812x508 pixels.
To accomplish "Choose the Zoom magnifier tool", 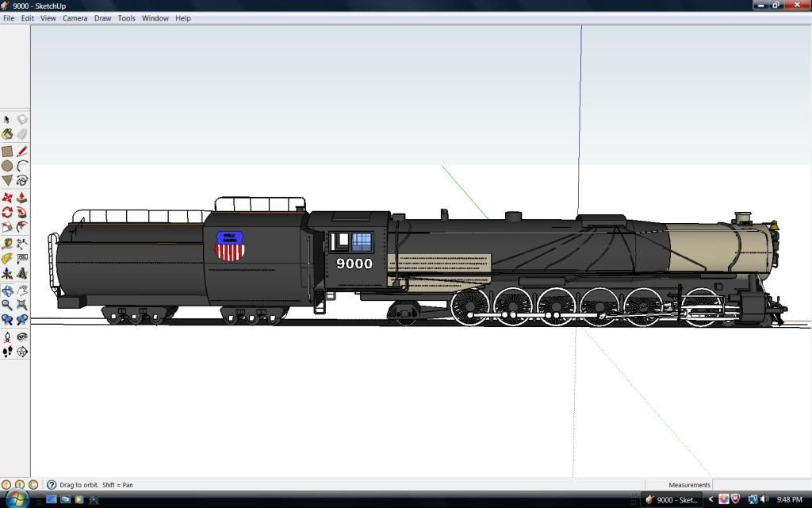I will [6, 305].
